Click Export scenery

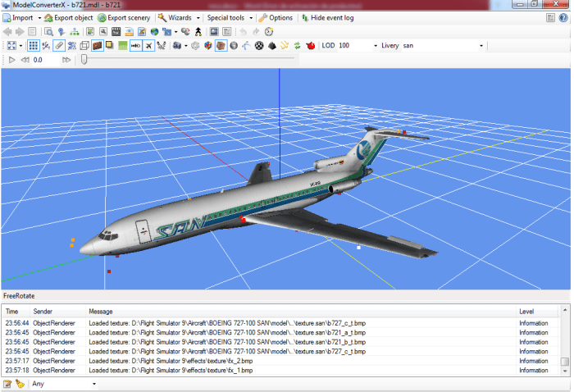(x=125, y=18)
